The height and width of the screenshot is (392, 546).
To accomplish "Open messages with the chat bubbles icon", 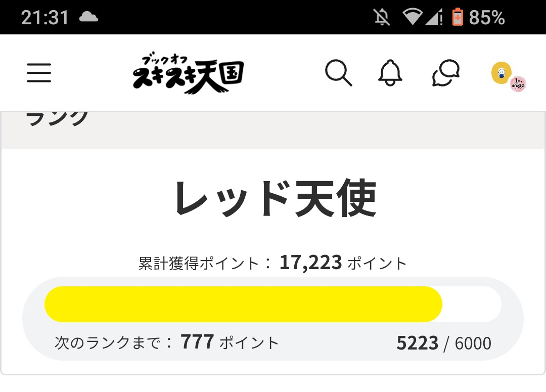I will click(446, 73).
